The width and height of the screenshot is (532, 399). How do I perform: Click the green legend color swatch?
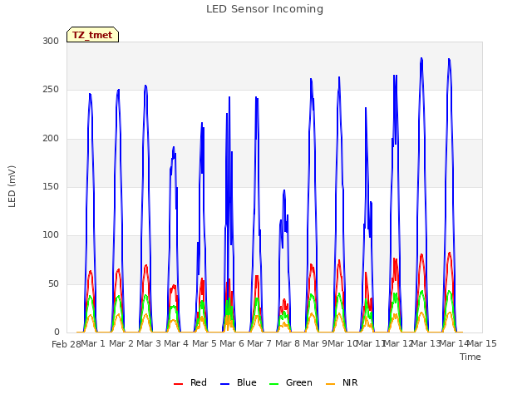(273, 384)
